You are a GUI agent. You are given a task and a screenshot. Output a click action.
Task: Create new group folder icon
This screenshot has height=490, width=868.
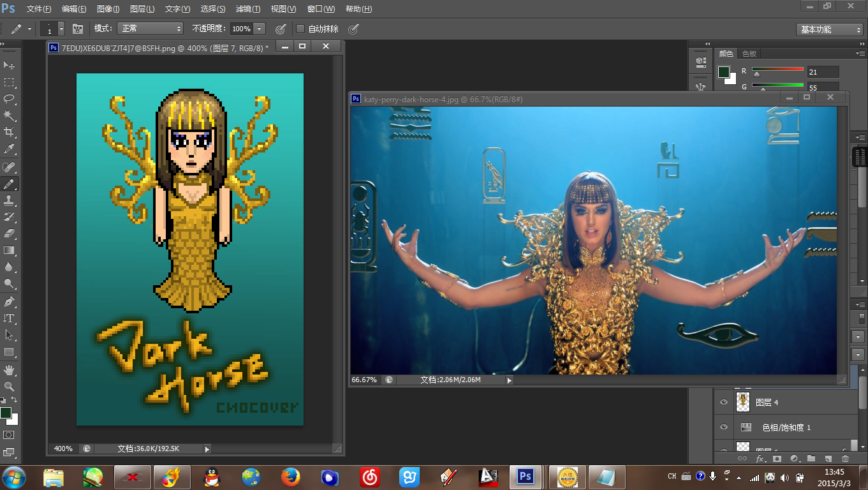[x=811, y=458]
